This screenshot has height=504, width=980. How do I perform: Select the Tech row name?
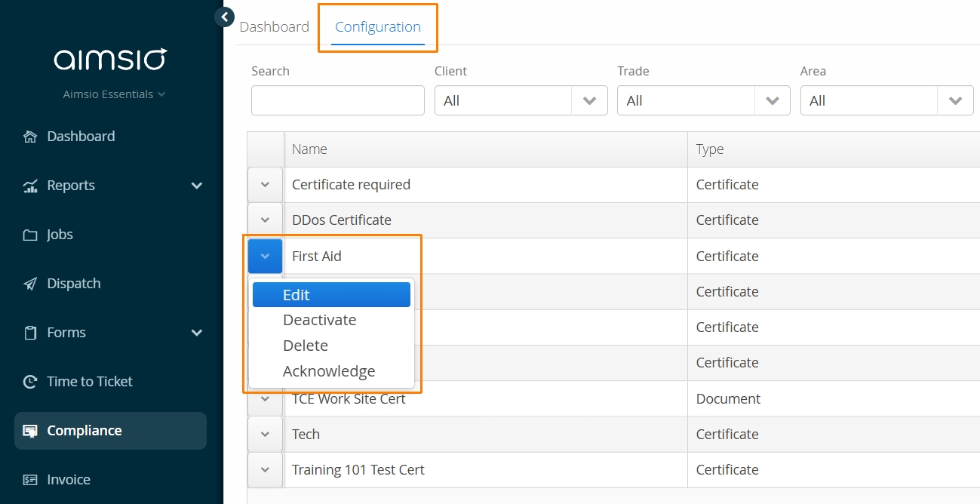[306, 435]
